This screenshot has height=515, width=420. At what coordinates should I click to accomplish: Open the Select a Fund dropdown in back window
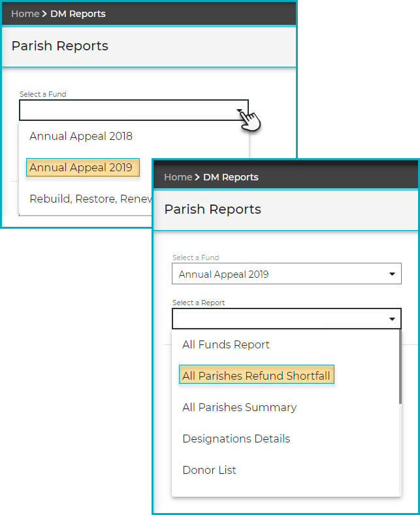pos(134,110)
